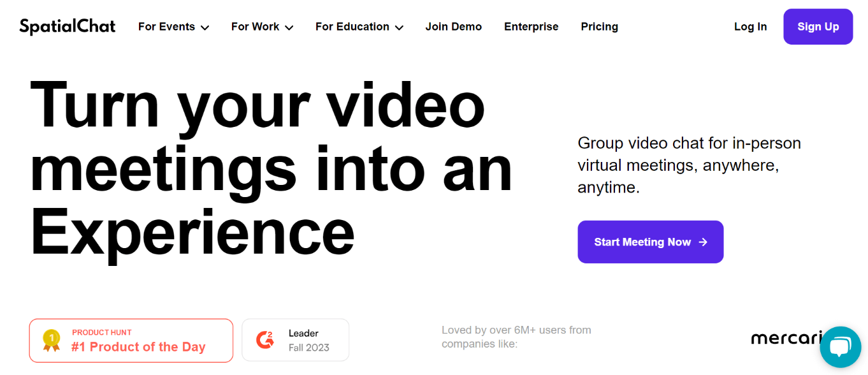The width and height of the screenshot is (868, 375).
Task: Expand the For Events chevron
Action: pyautogui.click(x=205, y=27)
